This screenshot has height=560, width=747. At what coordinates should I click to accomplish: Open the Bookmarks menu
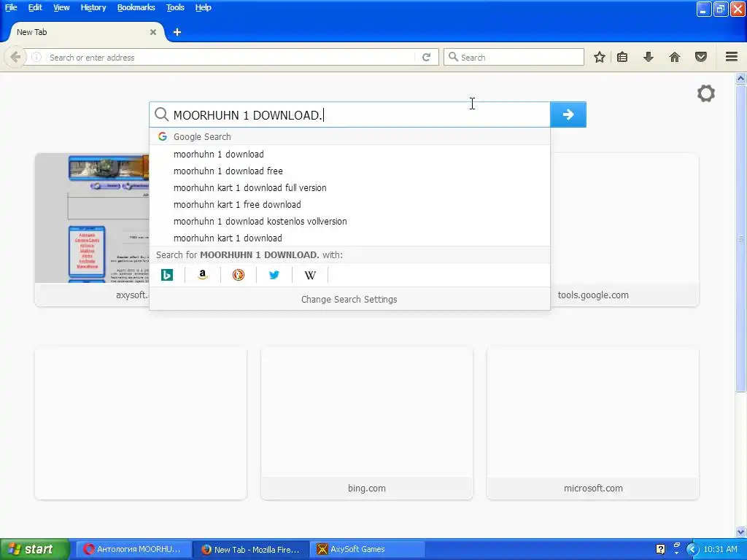[136, 7]
